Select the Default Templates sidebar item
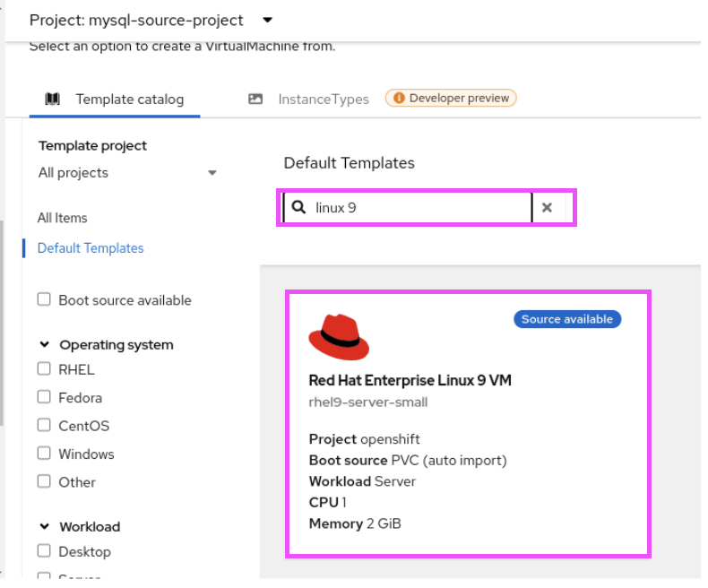This screenshot has height=588, width=708. 91,248
